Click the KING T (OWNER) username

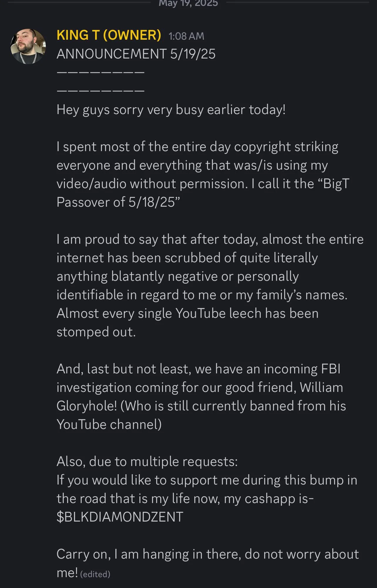click(x=109, y=35)
